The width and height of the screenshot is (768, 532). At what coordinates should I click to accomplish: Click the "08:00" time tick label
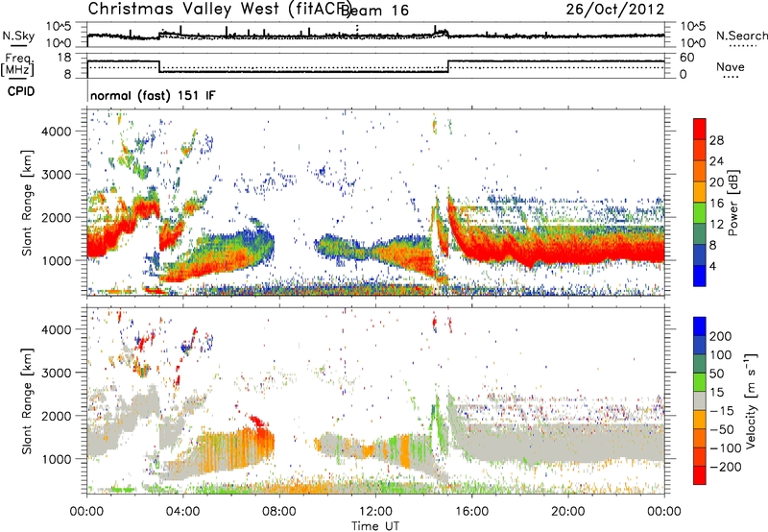(x=279, y=512)
